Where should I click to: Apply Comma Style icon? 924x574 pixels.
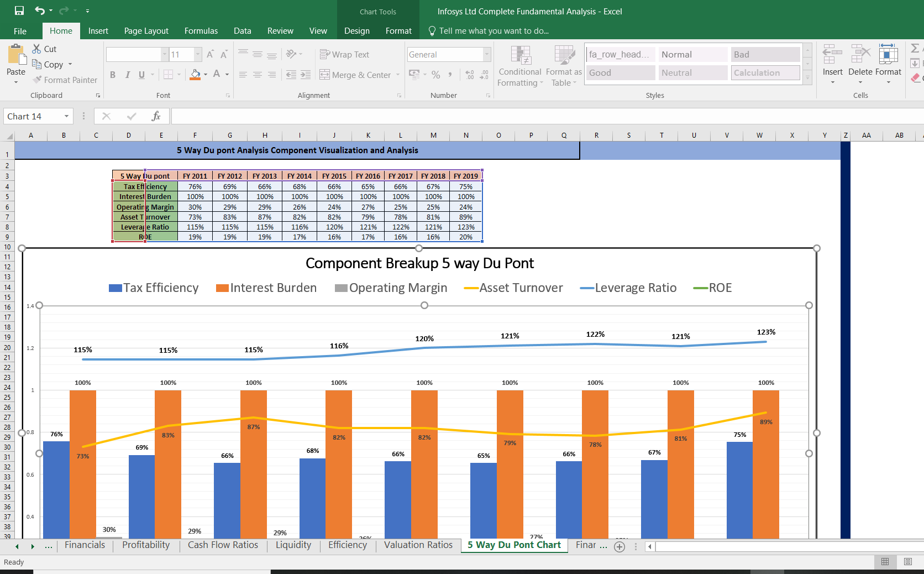coord(450,75)
